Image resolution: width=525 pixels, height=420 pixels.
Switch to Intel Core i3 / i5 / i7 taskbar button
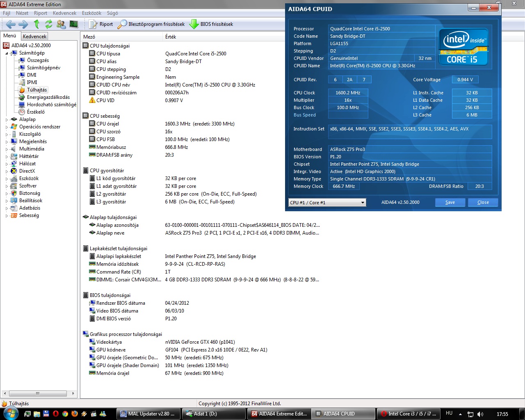(409, 414)
